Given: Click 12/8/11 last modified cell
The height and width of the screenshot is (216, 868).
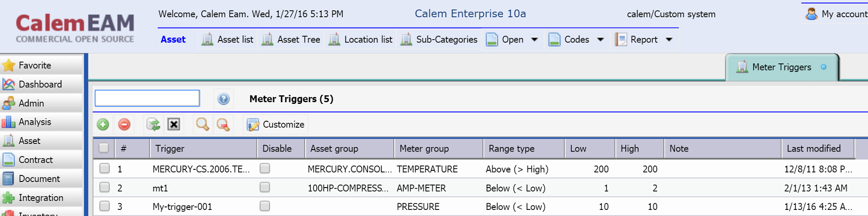Looking at the screenshot, I should click(x=818, y=169).
